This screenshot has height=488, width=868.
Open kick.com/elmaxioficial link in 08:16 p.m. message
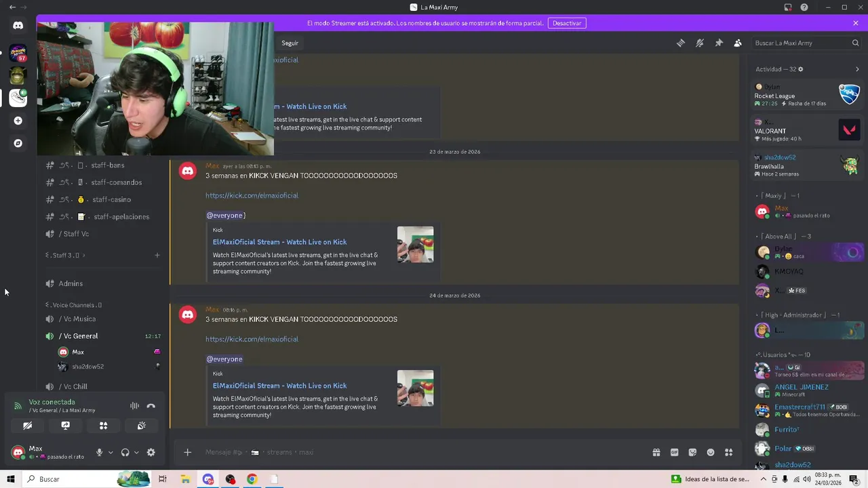pos(252,339)
